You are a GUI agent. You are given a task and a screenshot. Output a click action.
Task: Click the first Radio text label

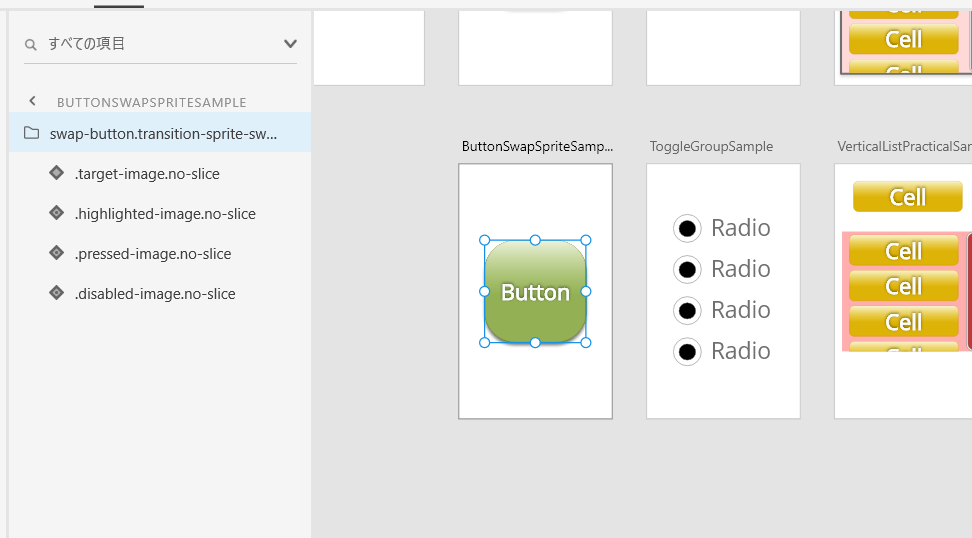pyautogui.click(x=741, y=228)
